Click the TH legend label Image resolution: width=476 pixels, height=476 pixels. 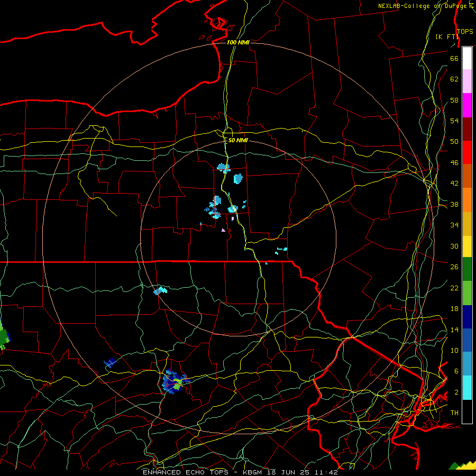454,413
